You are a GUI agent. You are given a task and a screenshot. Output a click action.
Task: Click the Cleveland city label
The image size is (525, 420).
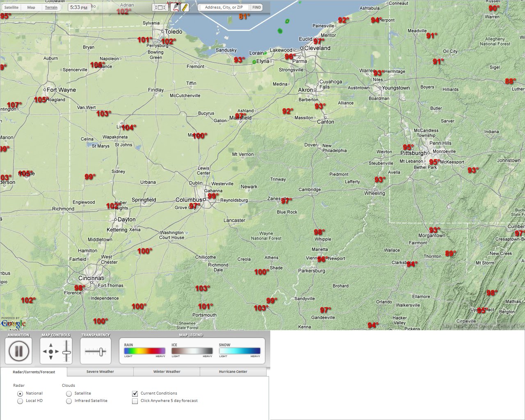coord(317,48)
